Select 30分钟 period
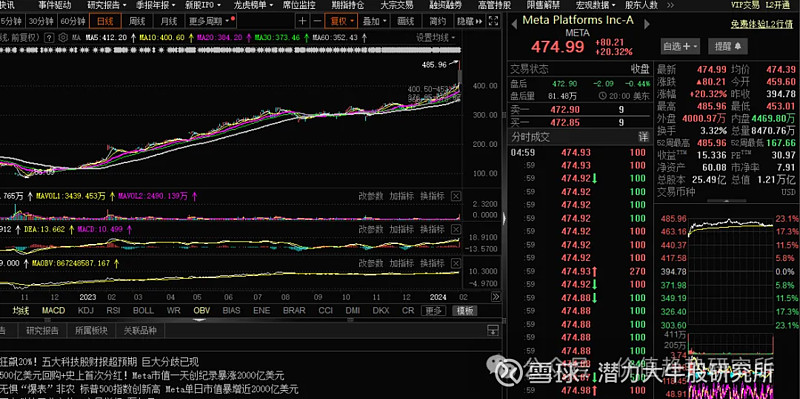Viewport: 800px width, 399px height. click(x=41, y=21)
